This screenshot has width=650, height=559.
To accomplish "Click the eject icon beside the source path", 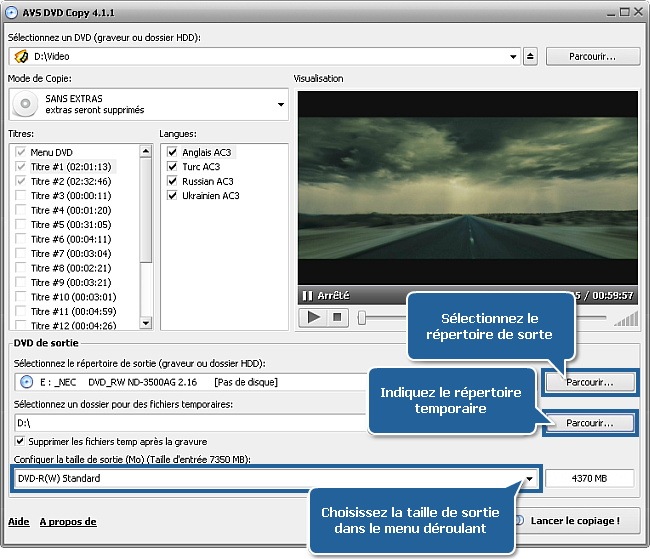I will tap(530, 56).
